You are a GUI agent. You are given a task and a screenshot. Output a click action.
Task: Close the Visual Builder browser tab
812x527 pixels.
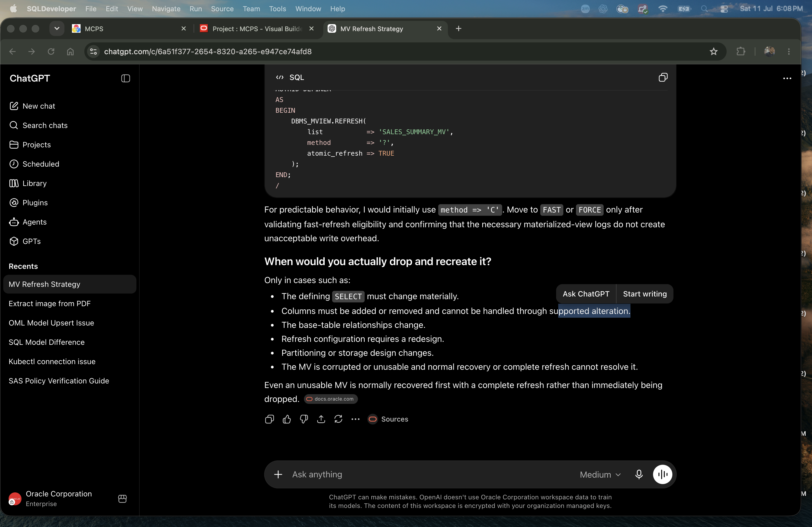click(311, 29)
